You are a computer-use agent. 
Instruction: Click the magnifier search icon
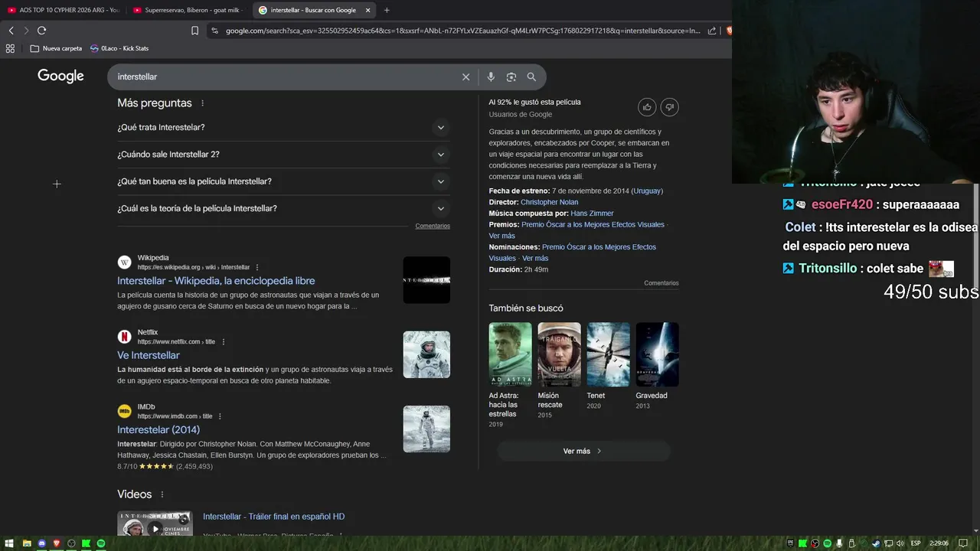coord(531,77)
